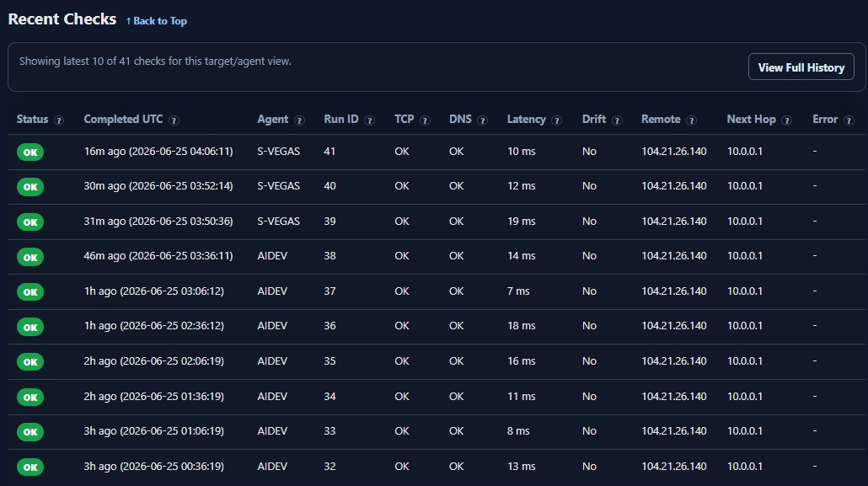Click the '19 ms' latency value
Screen dimensions: 868x486
(522, 222)
